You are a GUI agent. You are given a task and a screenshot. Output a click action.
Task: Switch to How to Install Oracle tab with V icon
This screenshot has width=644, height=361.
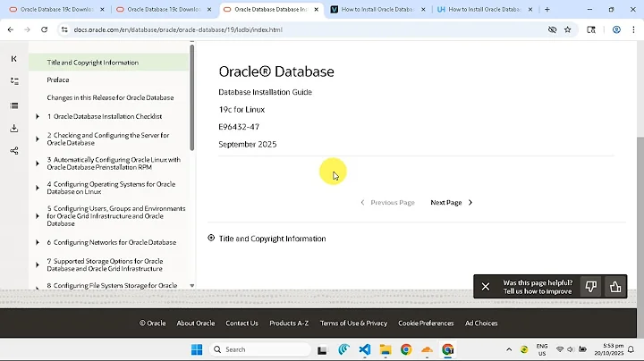[377, 9]
